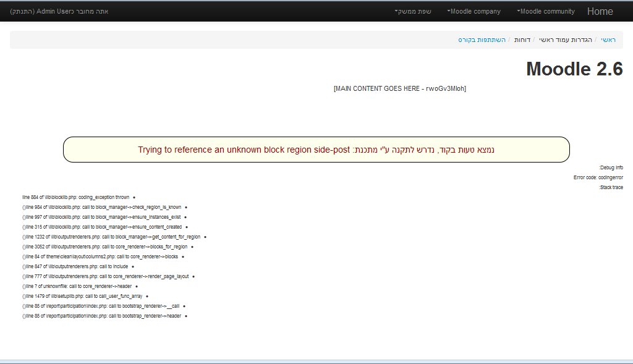This screenshot has height=364, width=633.
Task: Click line 997 ensure_instances_exist trace entry
Action: tap(101, 217)
